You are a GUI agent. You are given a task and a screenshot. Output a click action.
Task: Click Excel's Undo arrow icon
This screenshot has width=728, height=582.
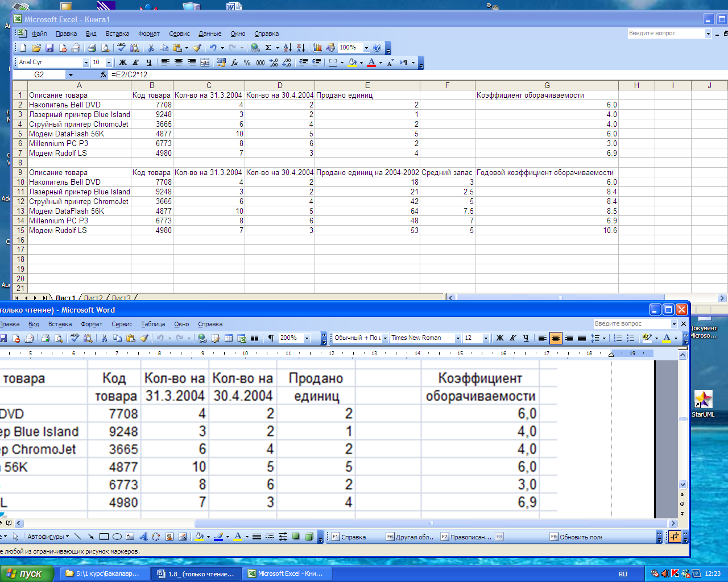tap(213, 48)
